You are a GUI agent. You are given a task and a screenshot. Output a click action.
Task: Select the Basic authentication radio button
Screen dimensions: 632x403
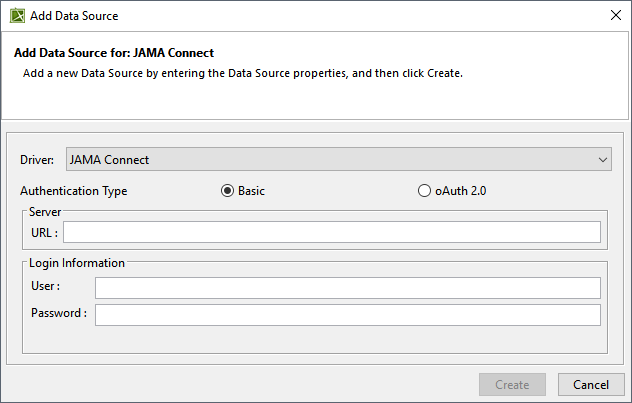pyautogui.click(x=227, y=191)
